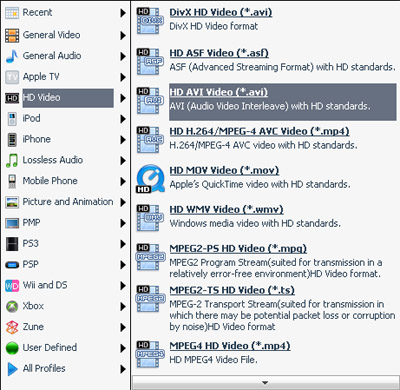Choose HD WMV Video (*.wmv) profile

point(226,209)
